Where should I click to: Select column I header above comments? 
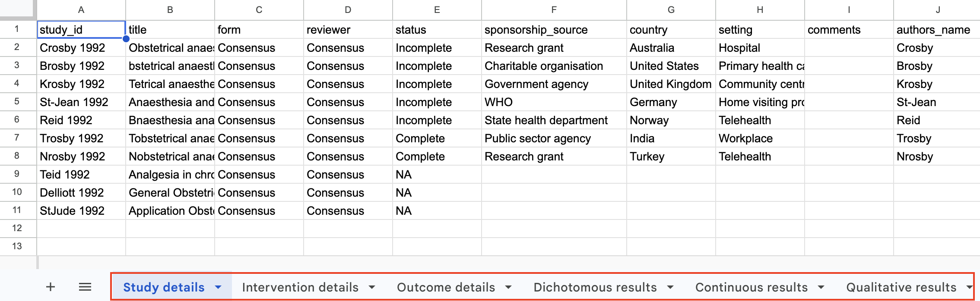tap(849, 10)
